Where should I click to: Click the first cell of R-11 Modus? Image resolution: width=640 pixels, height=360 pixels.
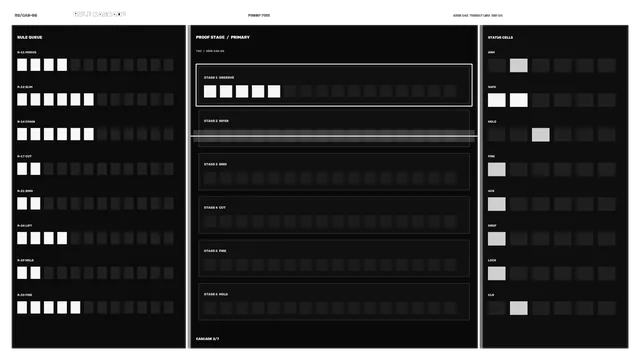22,64
